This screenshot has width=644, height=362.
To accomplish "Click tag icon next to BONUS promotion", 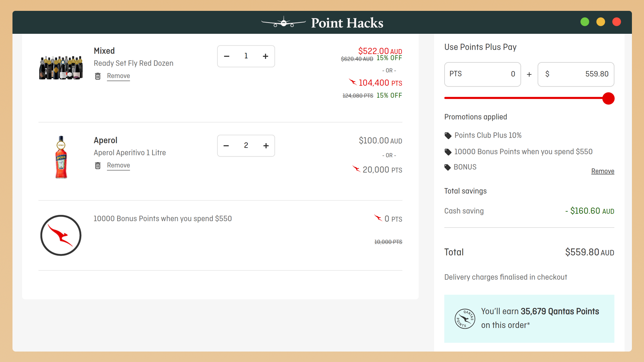I will (448, 167).
